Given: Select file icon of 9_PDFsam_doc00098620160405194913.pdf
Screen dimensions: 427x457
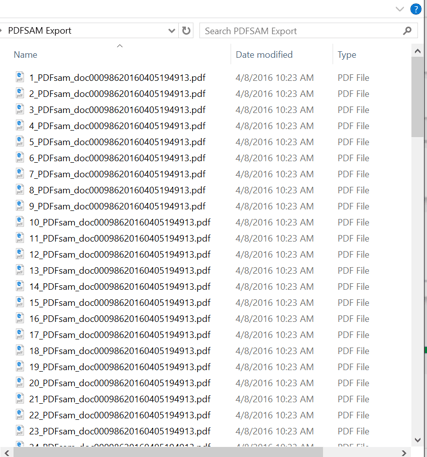Looking at the screenshot, I should point(20,206).
